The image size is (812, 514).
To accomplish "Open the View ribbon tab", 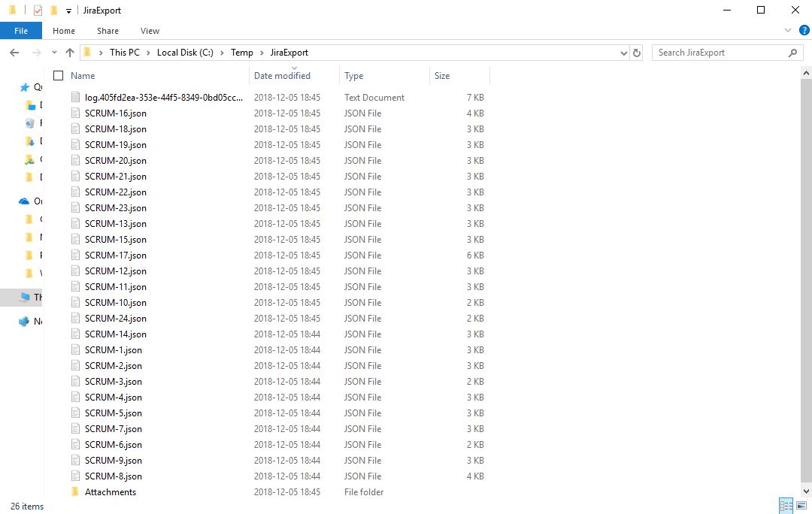I will pos(150,31).
